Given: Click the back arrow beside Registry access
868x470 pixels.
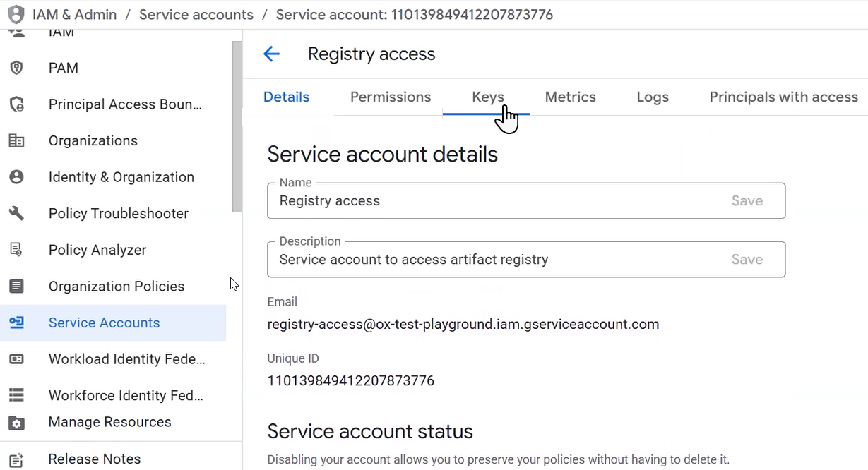Looking at the screenshot, I should [x=271, y=54].
